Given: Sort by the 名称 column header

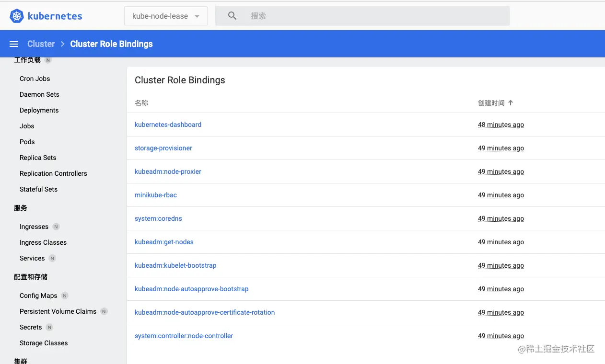Looking at the screenshot, I should [x=141, y=103].
